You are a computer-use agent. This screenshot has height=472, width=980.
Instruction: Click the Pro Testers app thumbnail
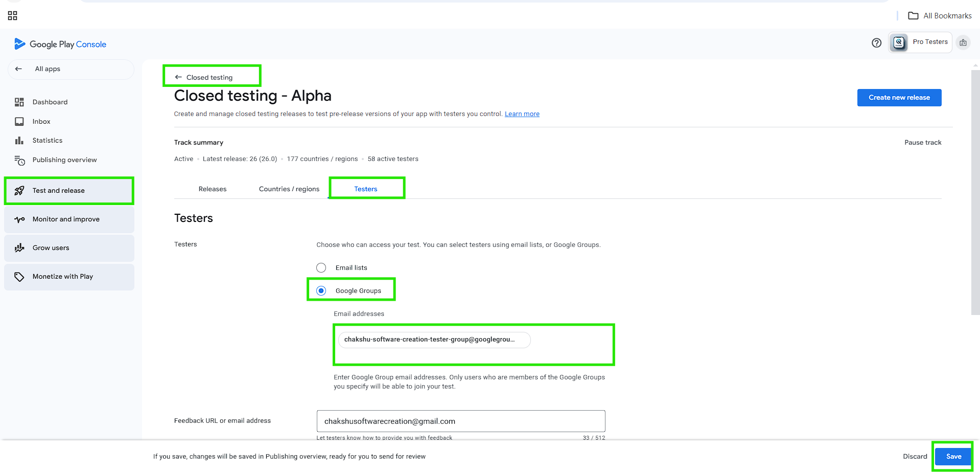point(899,42)
